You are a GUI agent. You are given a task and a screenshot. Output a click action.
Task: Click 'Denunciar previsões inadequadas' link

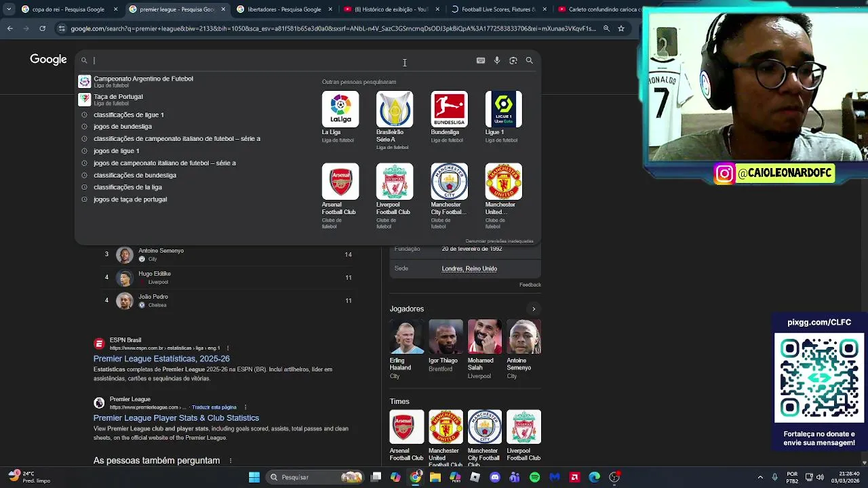point(499,241)
